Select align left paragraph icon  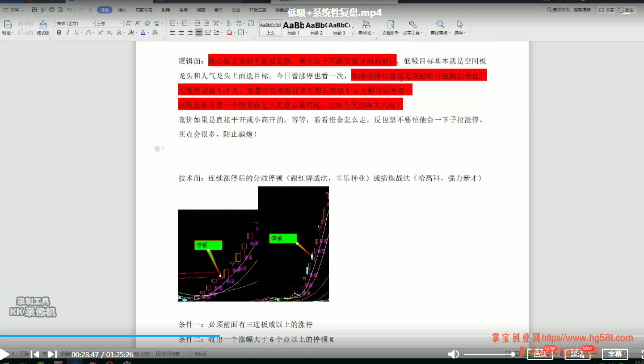click(172, 32)
